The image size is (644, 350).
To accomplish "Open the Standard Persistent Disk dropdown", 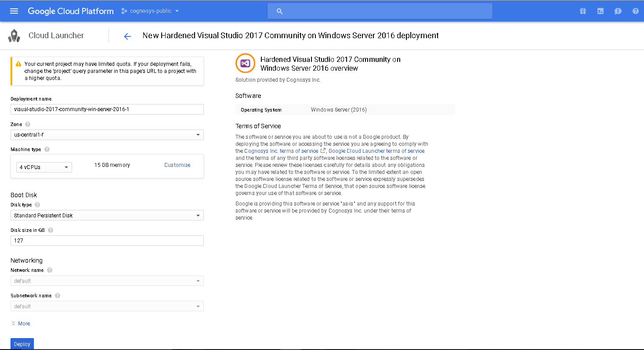I will pyautogui.click(x=107, y=216).
